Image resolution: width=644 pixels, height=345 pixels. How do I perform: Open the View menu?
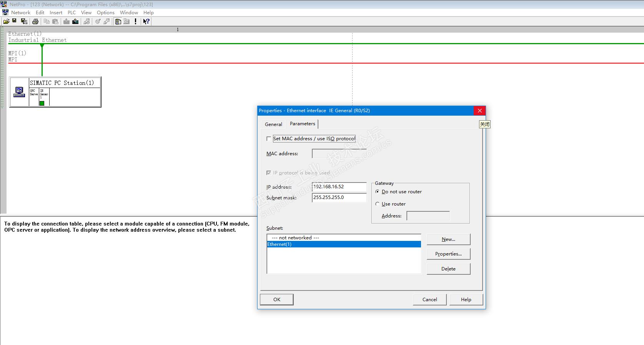[x=86, y=12]
